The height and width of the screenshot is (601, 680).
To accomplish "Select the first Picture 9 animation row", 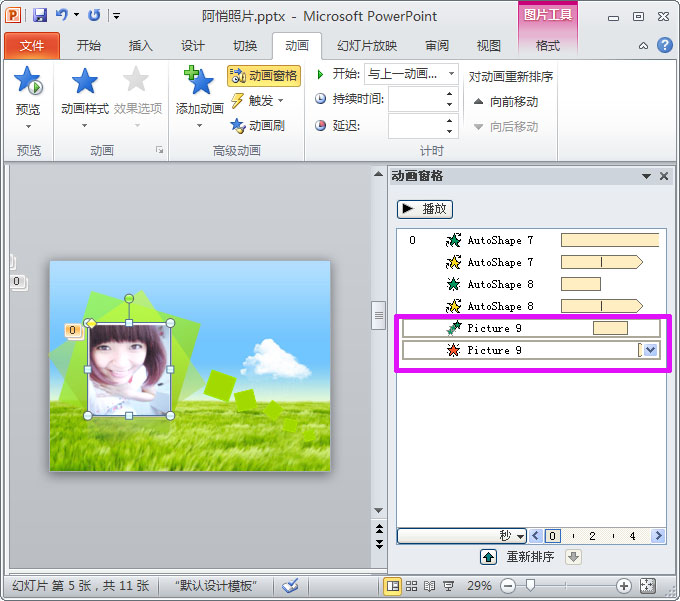I will (531, 328).
